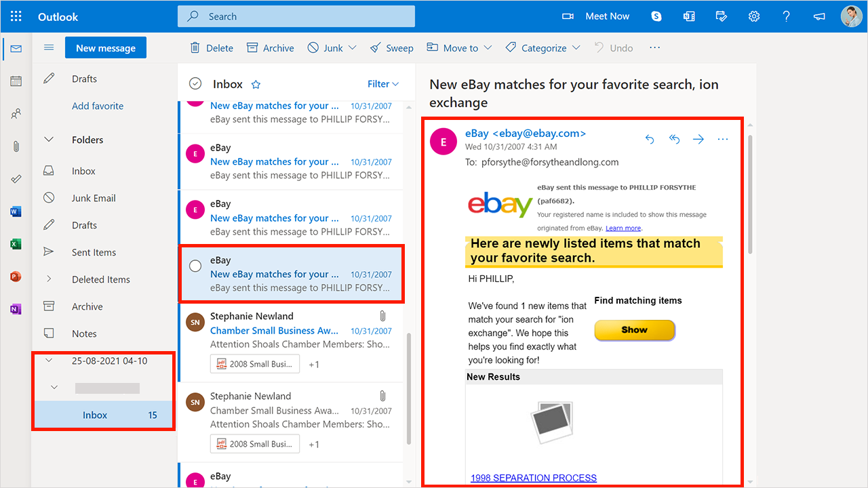868x488 pixels.
Task: Open Files attachments icon in left rail
Action: [x=16, y=146]
